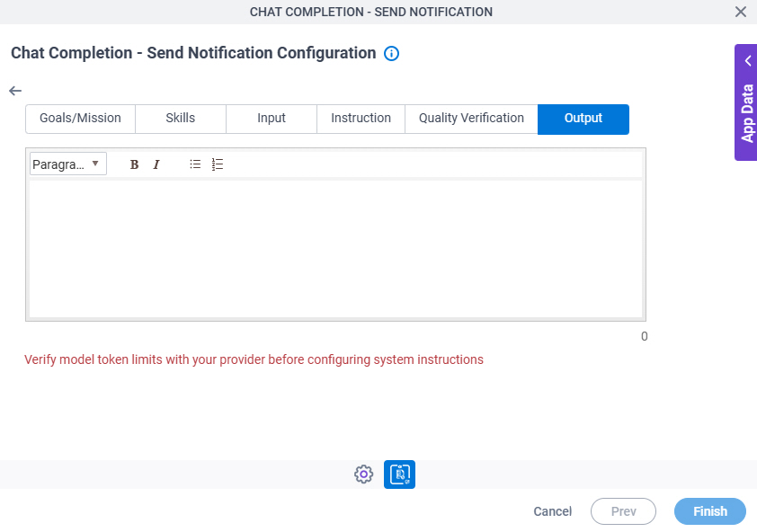Go to the Quality Verification tab
This screenshot has height=532, width=757.
(x=471, y=119)
